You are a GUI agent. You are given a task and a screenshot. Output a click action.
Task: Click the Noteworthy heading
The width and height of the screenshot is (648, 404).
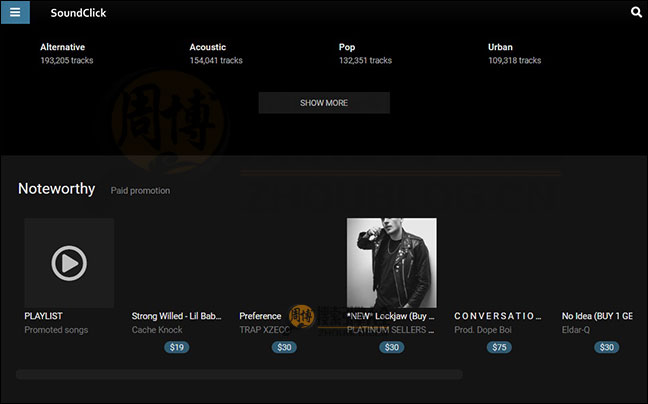(x=57, y=189)
